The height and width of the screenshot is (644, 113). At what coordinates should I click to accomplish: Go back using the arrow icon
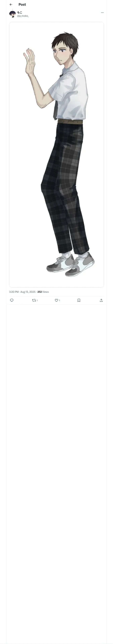point(11,5)
